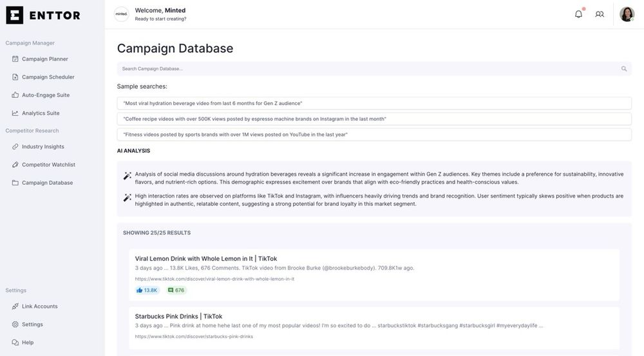This screenshot has width=644, height=356.
Task: Click the Help chat bubble icon
Action: coord(15,342)
